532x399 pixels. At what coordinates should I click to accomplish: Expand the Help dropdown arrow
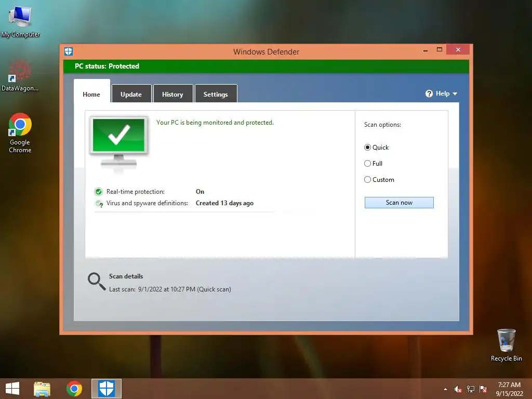click(455, 94)
